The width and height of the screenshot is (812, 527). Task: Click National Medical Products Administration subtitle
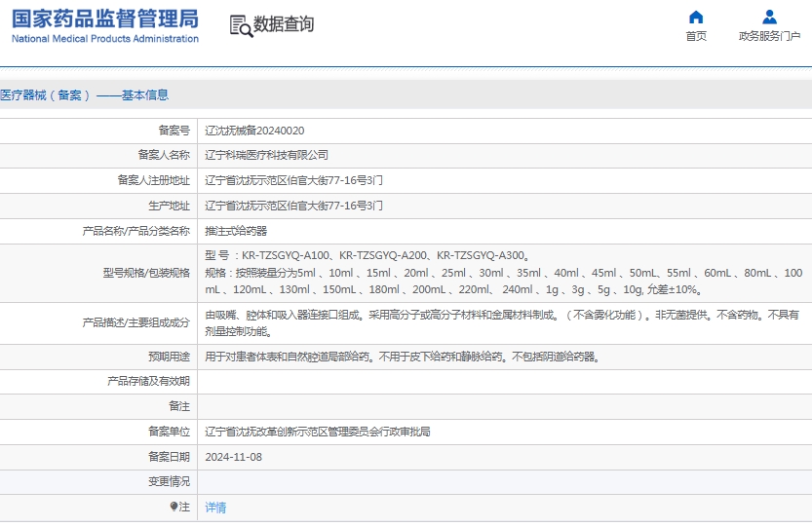[x=105, y=39]
